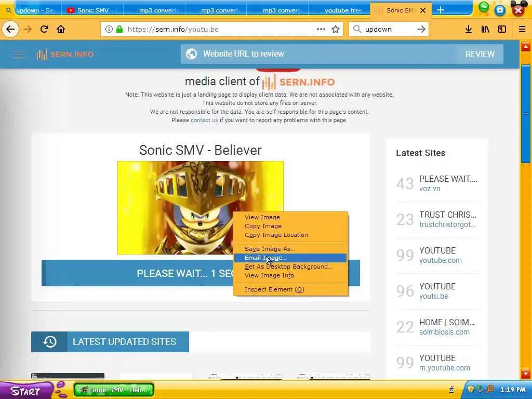Screen dimensions: 532x399
Task: Open the Start menu
Action: point(25,391)
